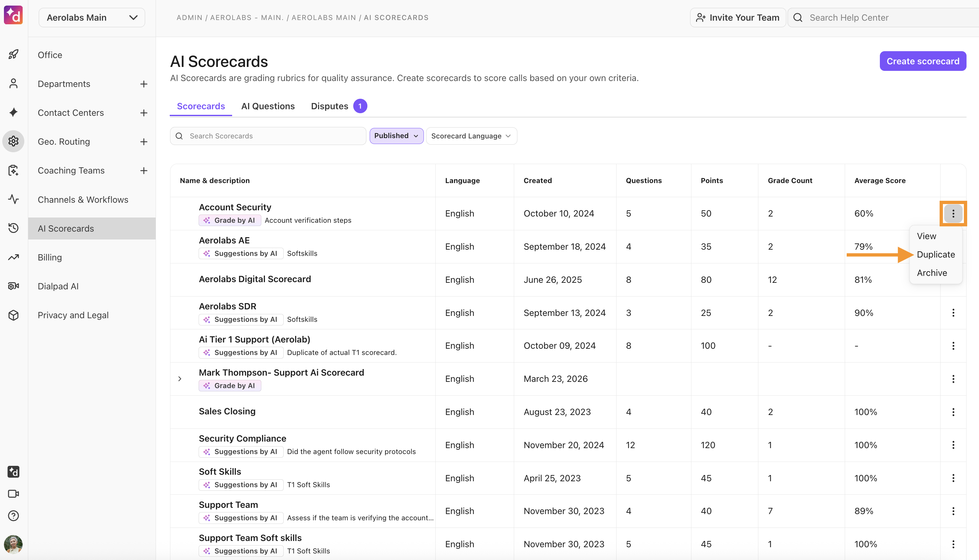Open the Aerolabs Digital Scorecard name
Image resolution: width=979 pixels, height=560 pixels.
tap(255, 279)
